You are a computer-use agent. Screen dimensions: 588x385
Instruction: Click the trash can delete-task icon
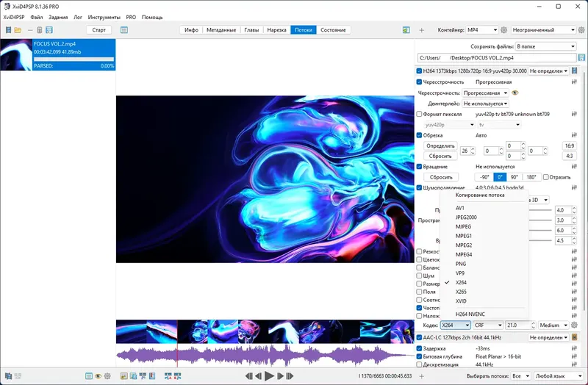(40, 30)
